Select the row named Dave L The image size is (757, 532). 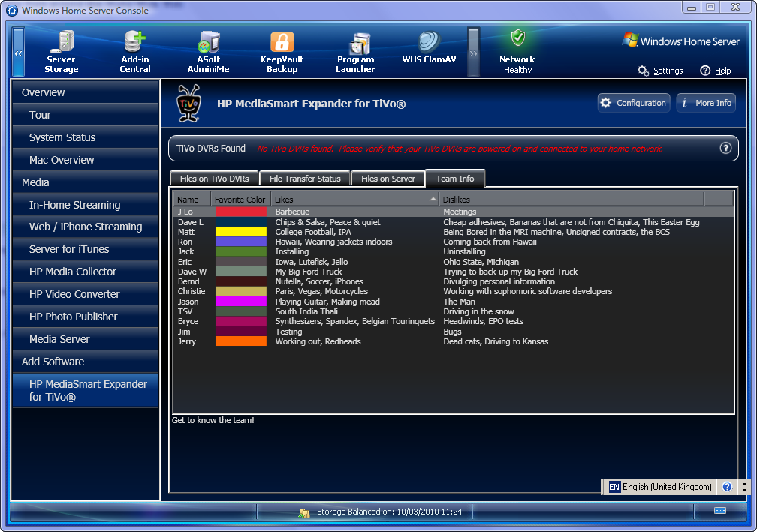[191, 222]
